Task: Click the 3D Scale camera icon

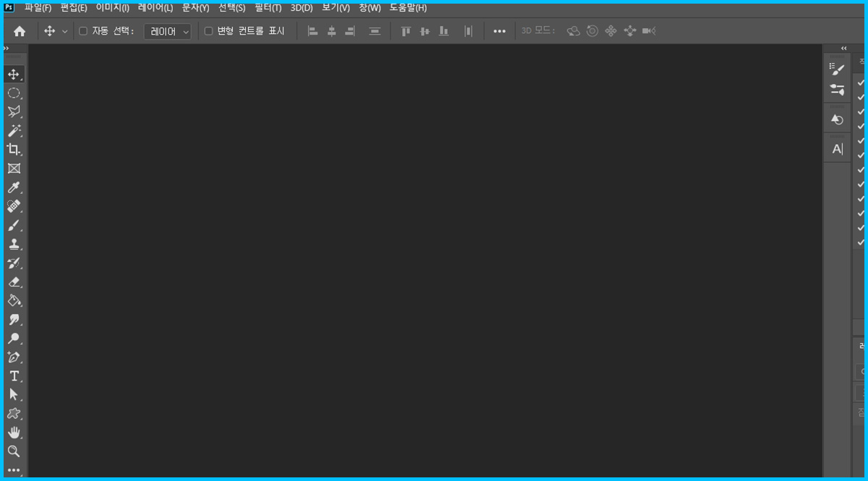Action: (649, 31)
